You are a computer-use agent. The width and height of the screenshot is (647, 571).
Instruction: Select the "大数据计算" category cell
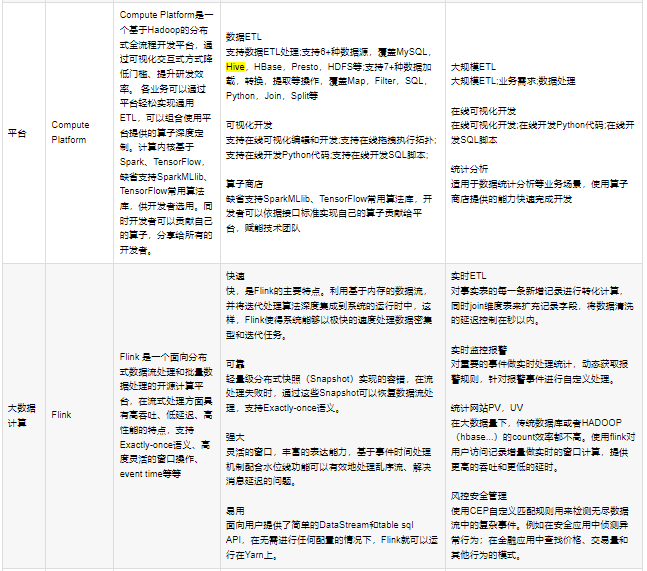click(24, 416)
